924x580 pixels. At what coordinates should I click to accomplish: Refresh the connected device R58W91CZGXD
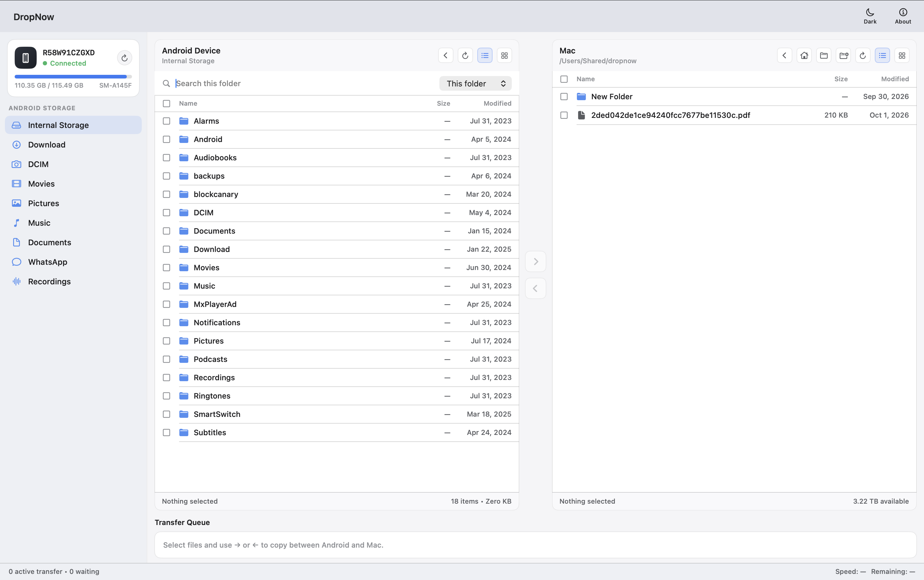click(124, 58)
